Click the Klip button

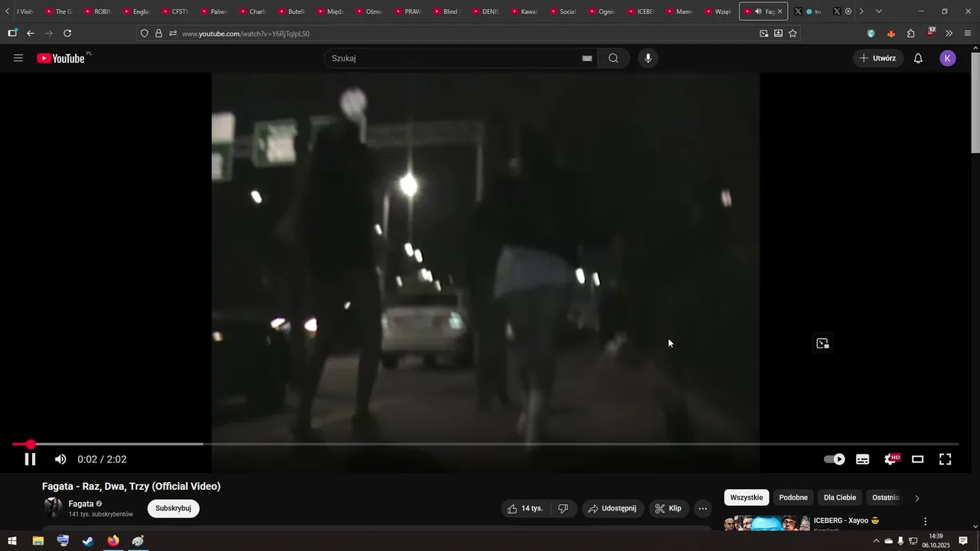coord(668,508)
